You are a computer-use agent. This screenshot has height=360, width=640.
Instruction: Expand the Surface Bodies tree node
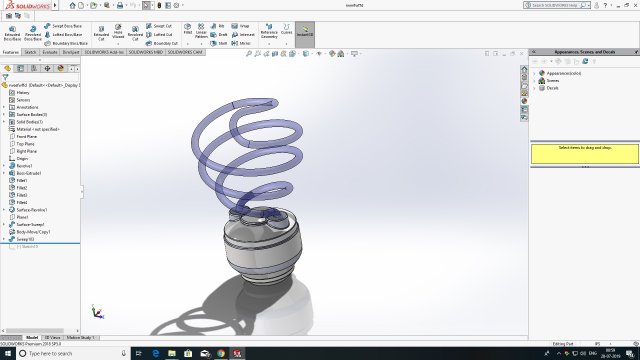pos(4,115)
